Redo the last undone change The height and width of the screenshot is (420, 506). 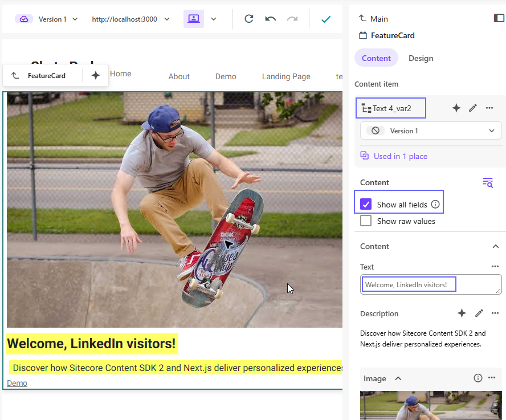click(292, 19)
